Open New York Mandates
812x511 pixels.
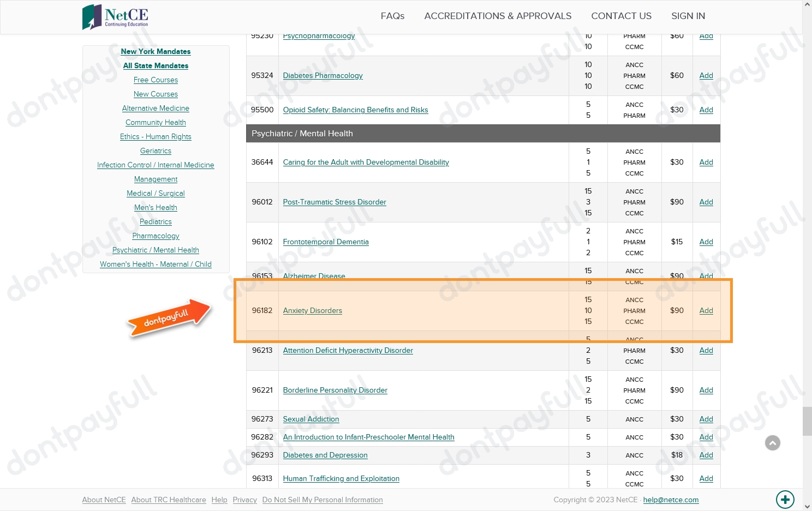[156, 51]
